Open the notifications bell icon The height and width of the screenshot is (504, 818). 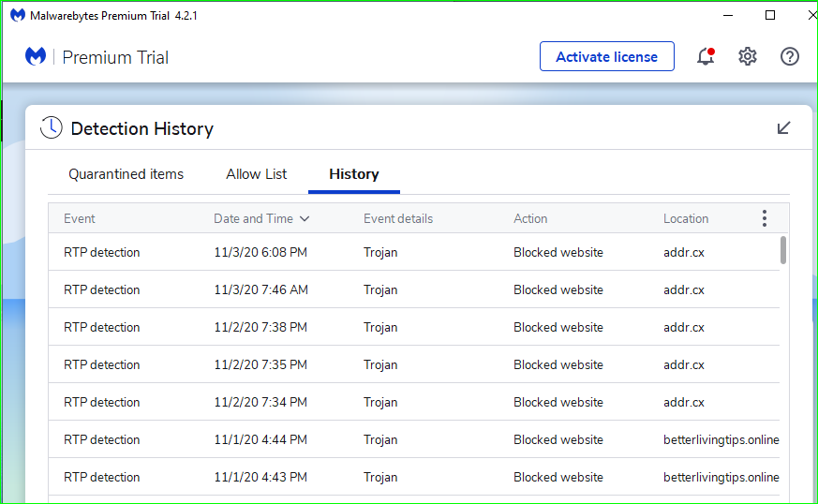(706, 56)
